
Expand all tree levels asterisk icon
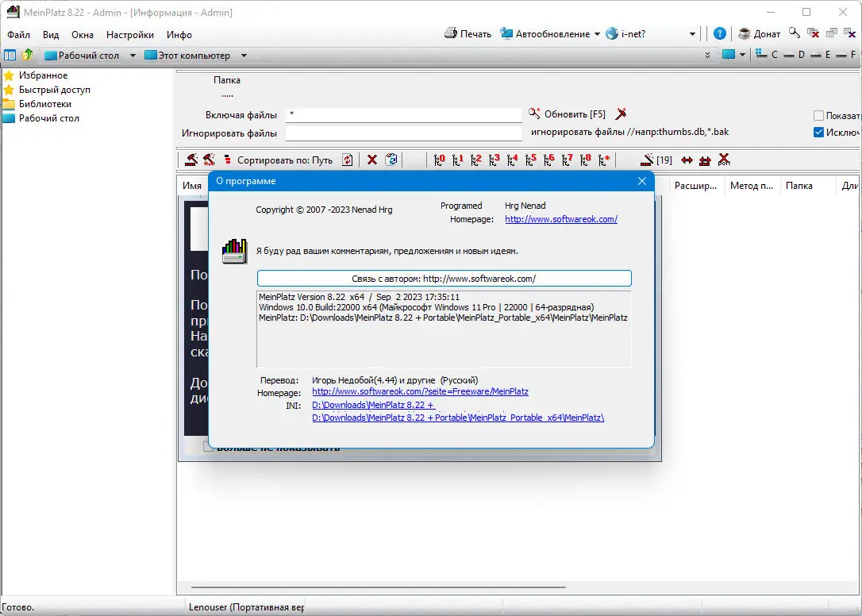(x=603, y=160)
